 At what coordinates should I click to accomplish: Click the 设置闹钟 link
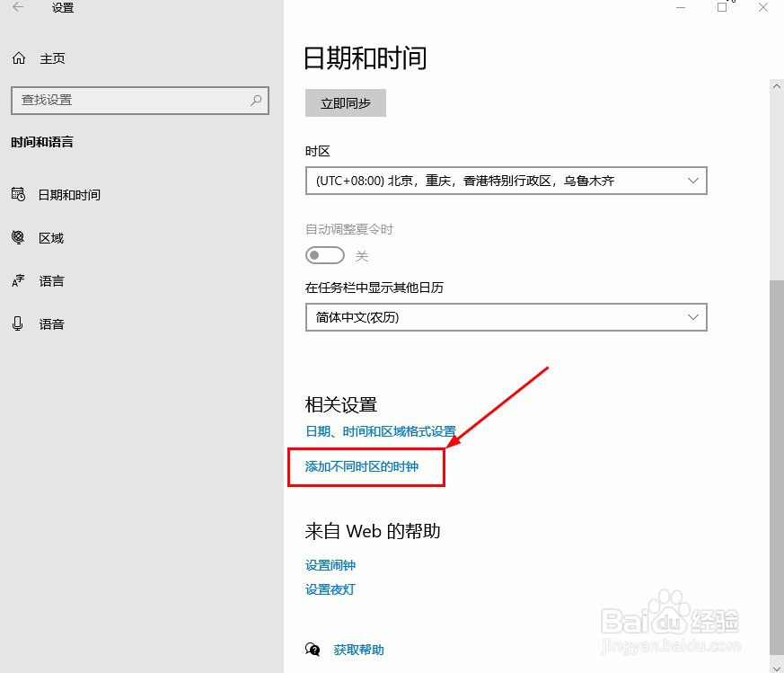click(x=330, y=564)
